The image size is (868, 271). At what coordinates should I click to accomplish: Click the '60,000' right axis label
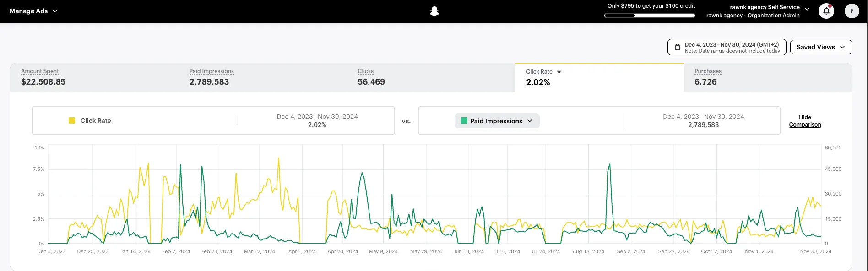pyautogui.click(x=833, y=148)
